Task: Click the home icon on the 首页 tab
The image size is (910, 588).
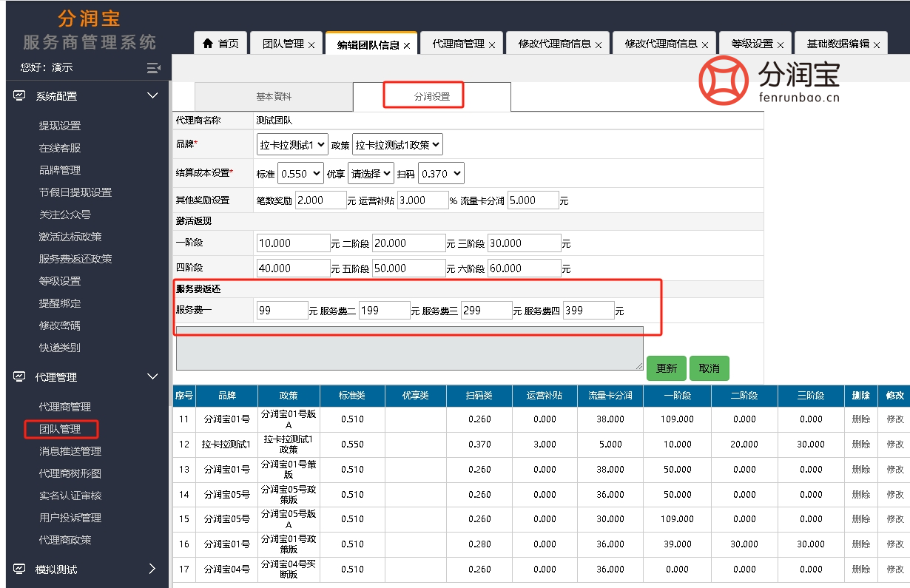Action: pos(208,42)
